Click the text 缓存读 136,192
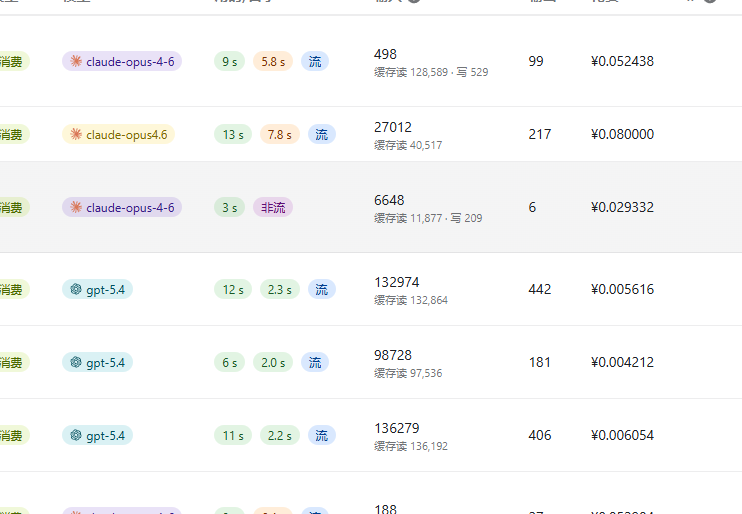Screen dimensions: 742x514 pyautogui.click(x=411, y=446)
